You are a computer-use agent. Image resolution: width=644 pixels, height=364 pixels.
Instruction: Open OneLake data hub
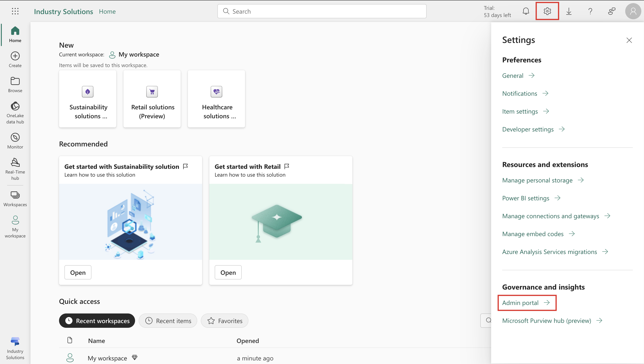[x=15, y=113]
